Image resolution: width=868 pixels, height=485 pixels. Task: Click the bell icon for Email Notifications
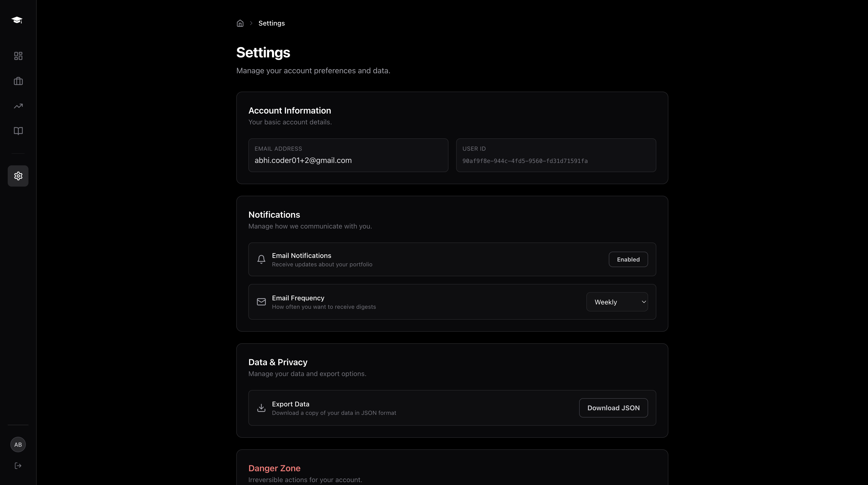[x=261, y=259]
